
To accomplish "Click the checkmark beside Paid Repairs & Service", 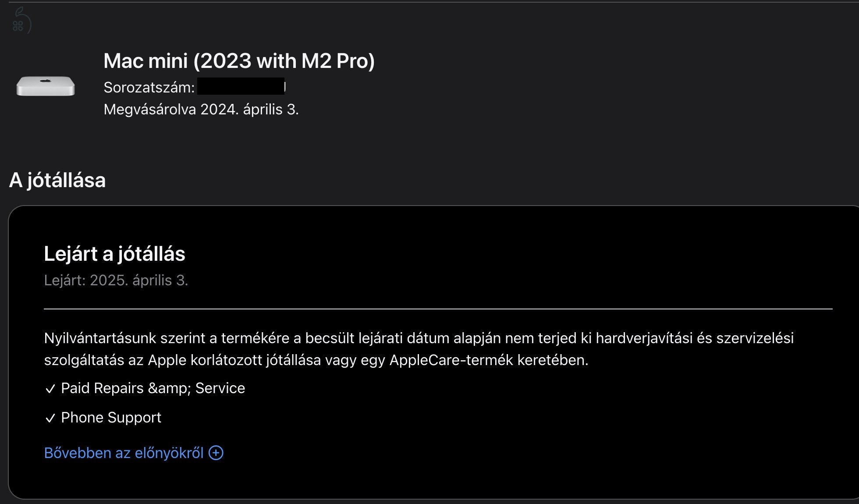I will tap(50, 388).
